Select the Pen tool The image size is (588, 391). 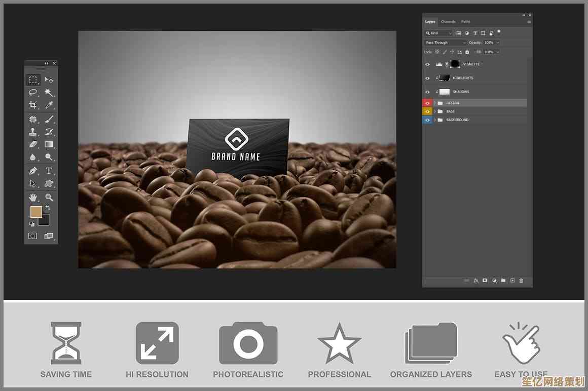(x=33, y=171)
